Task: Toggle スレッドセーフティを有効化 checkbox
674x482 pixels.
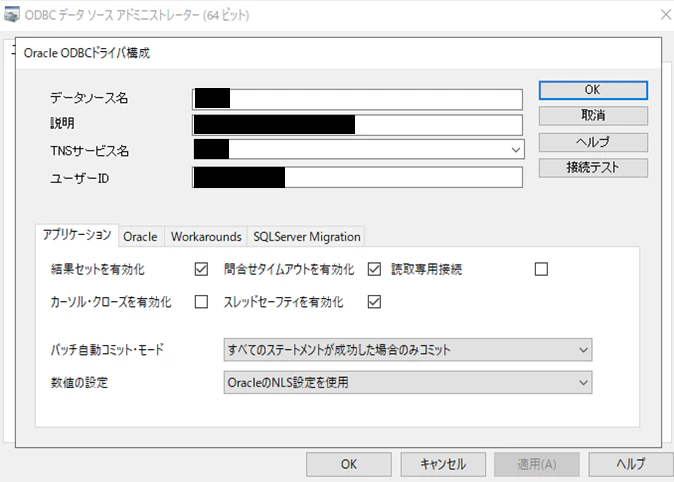Action: (x=374, y=302)
